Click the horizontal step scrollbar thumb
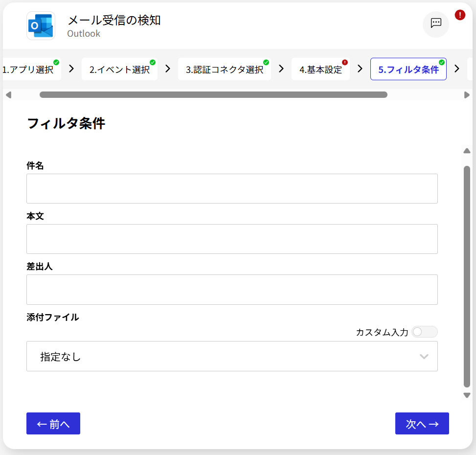Image resolution: width=476 pixels, height=455 pixels. click(x=213, y=95)
